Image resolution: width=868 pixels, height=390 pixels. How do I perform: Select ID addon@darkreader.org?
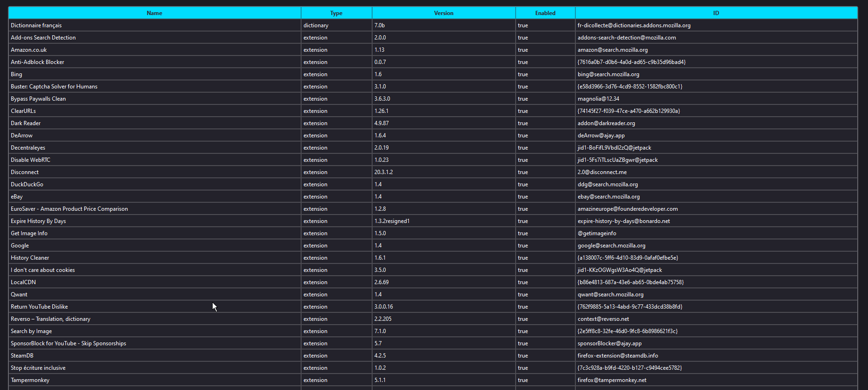[716, 123]
